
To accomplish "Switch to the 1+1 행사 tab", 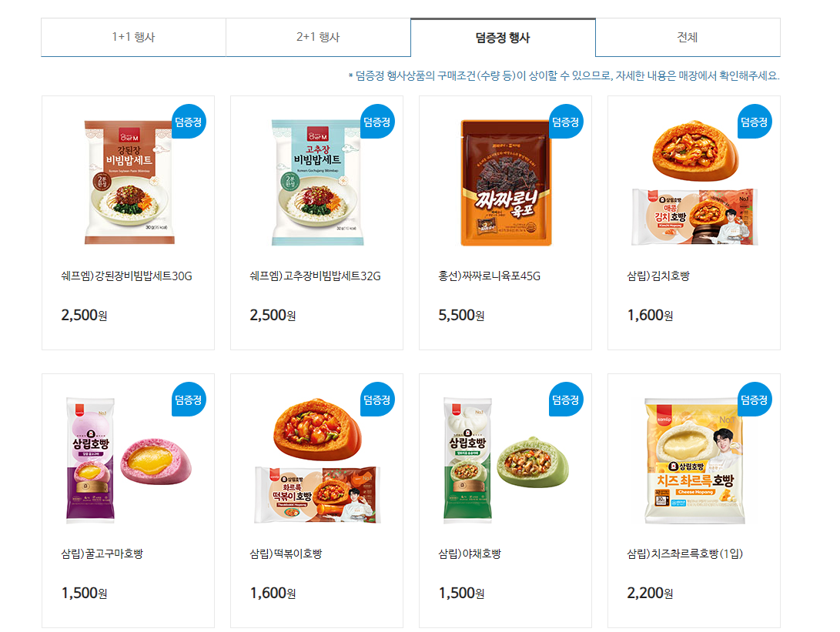I will 133,37.
